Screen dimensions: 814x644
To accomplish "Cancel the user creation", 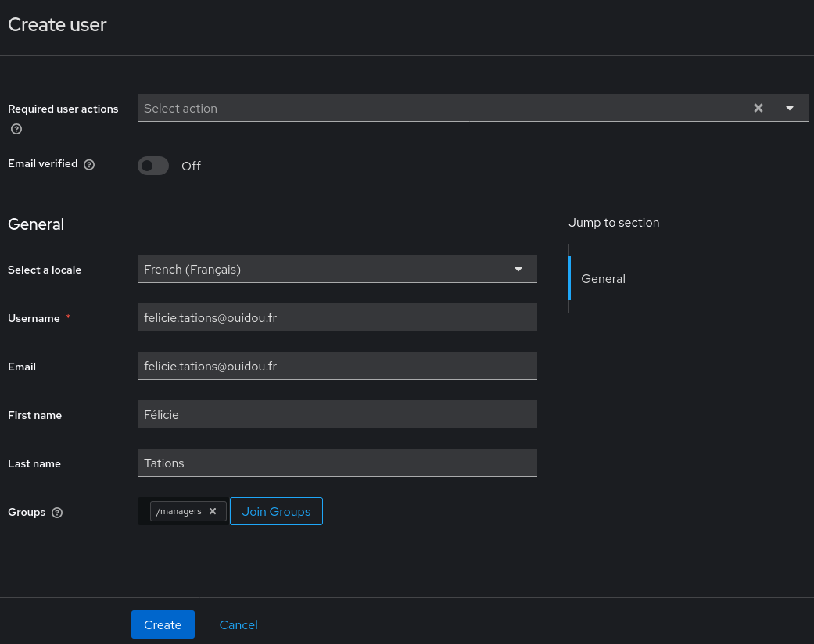I will click(238, 624).
